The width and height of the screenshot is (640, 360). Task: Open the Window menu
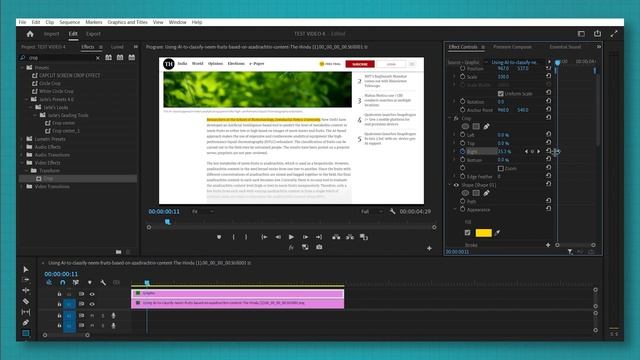(177, 22)
